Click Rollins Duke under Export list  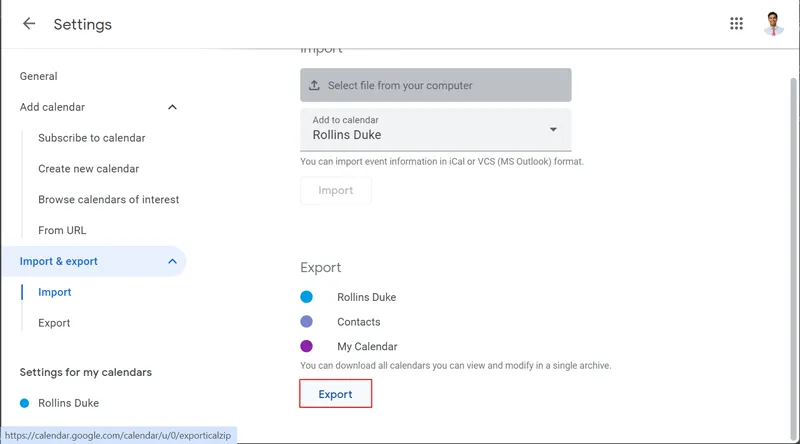366,297
